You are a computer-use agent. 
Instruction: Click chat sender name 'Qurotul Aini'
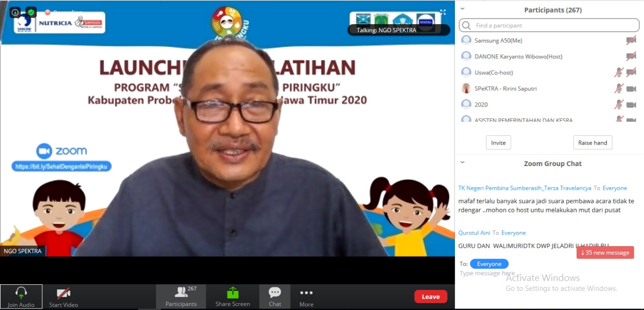point(474,233)
